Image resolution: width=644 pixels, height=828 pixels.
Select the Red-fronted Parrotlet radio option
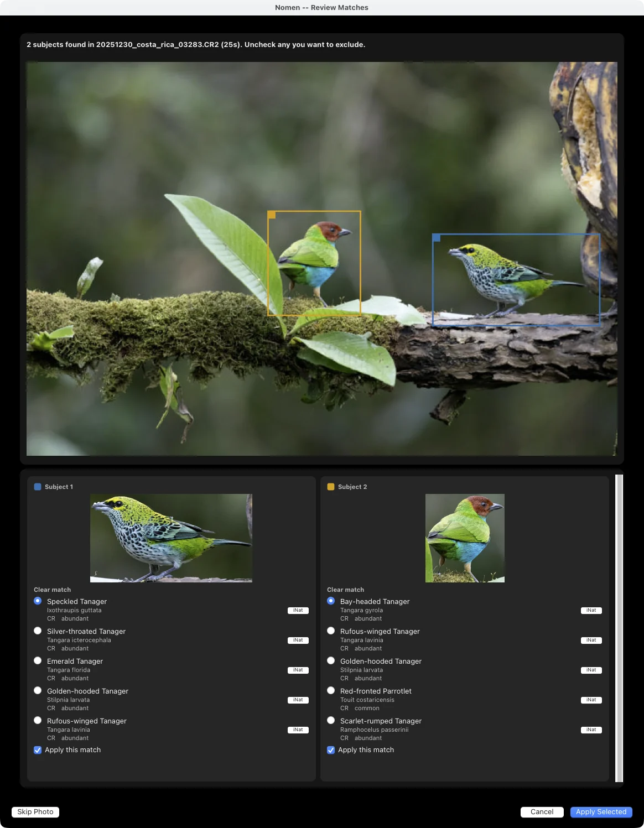point(331,690)
